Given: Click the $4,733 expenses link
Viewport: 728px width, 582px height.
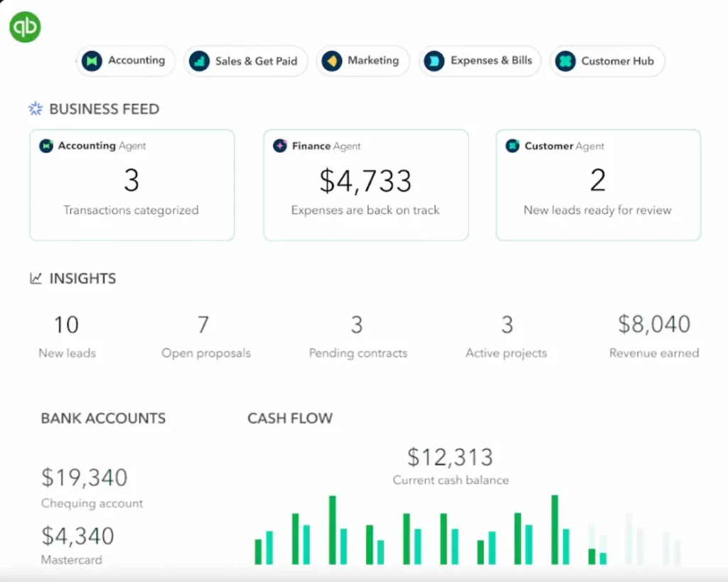Looking at the screenshot, I should 365,180.
